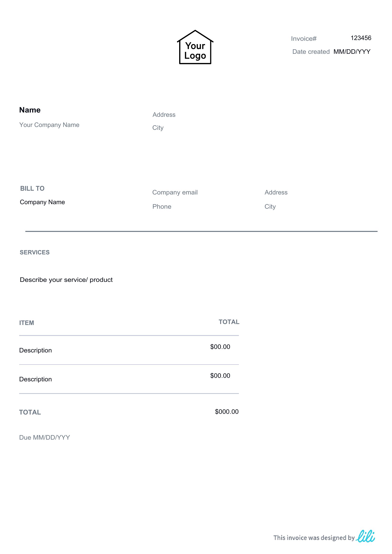The height and width of the screenshot is (554, 392).
Task: Click the sender City field under Name
Action: [158, 128]
